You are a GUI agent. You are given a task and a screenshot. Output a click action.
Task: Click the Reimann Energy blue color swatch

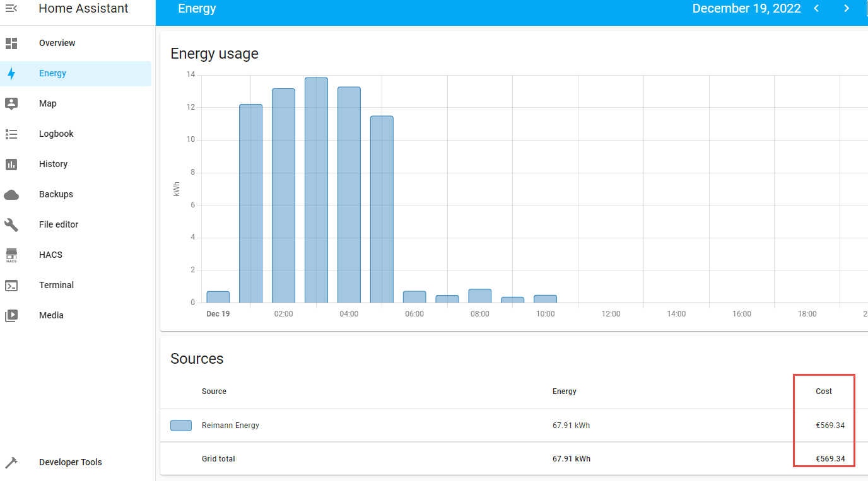tap(181, 426)
